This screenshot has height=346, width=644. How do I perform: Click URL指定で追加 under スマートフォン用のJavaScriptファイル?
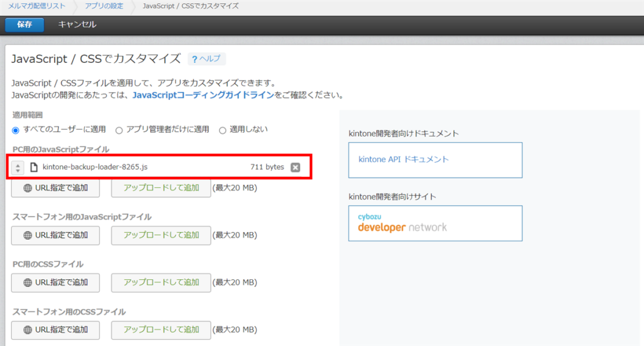point(55,235)
